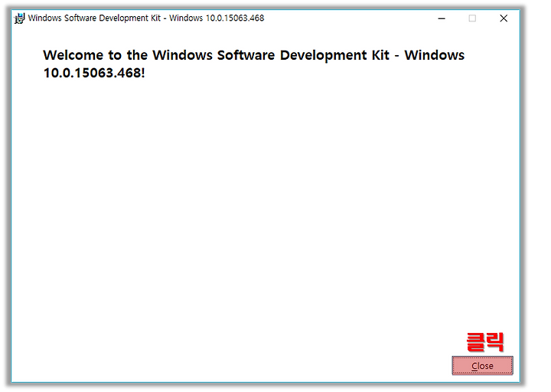The image size is (551, 392).
Task: Minimize the Windows Software Development Kit window
Action: (442, 18)
